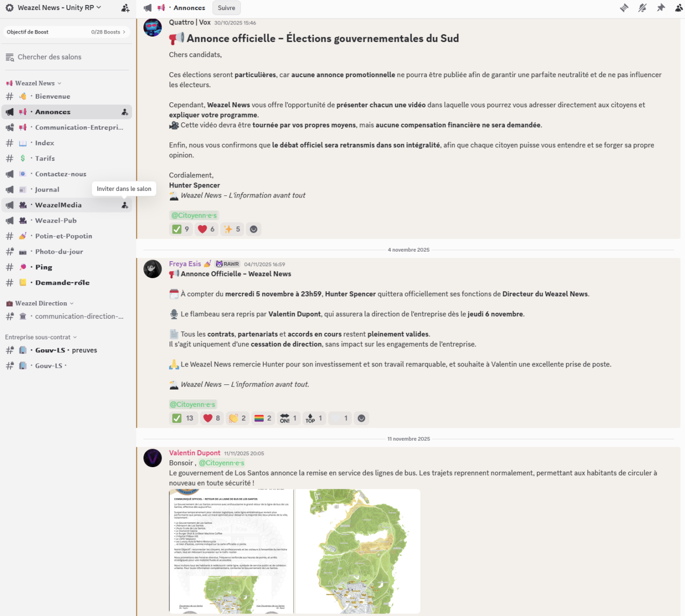The image size is (685, 616).
Task: Open Valentin Dupont's profile by username
Action: [195, 453]
